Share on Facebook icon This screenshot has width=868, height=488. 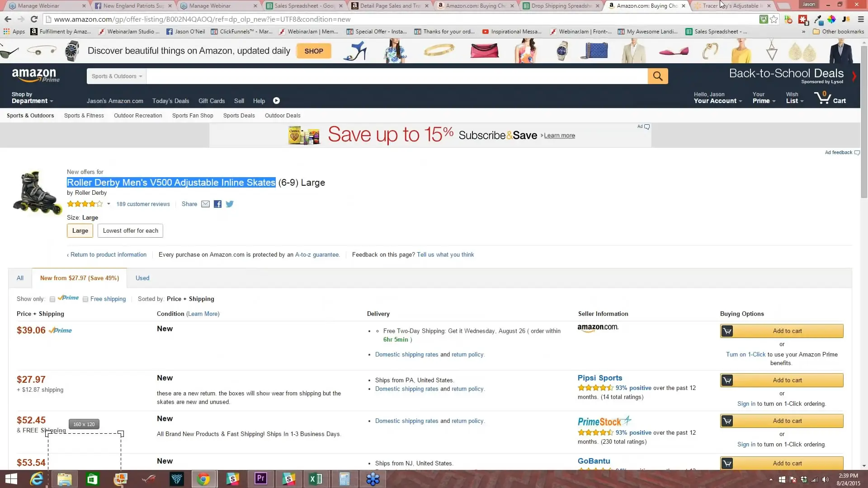tap(217, 204)
